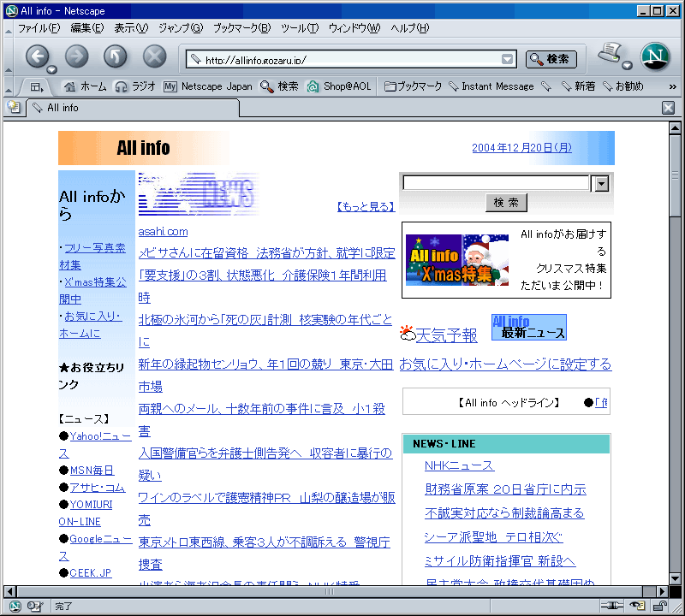Click the 検索 magnifier on personal toolbar

pos(279,86)
